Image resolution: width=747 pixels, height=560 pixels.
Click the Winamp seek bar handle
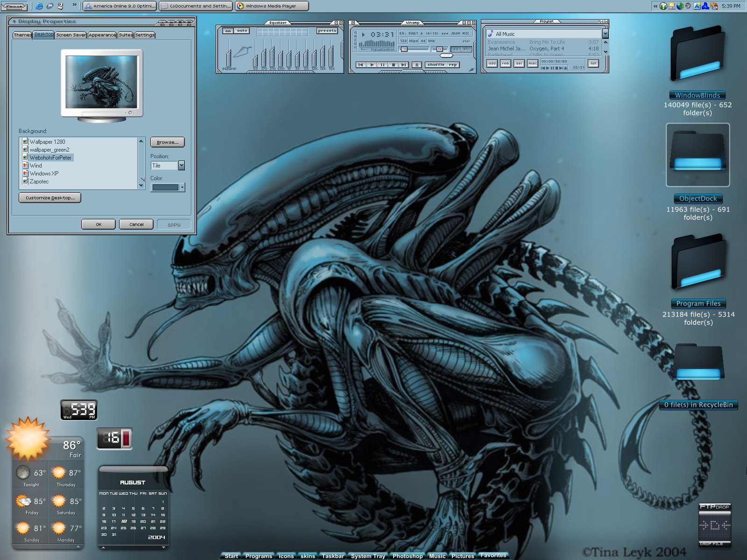(x=446, y=56)
